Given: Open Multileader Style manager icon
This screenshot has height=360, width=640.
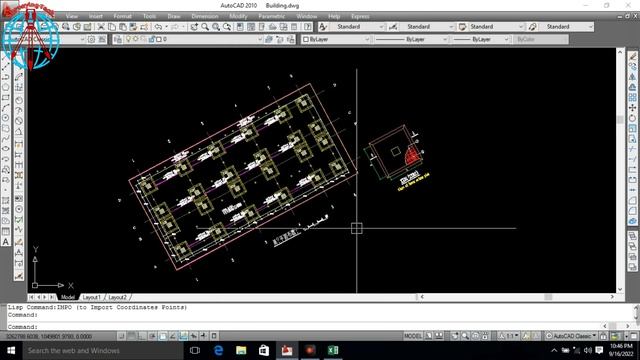Looking at the screenshot, I should [x=532, y=27].
